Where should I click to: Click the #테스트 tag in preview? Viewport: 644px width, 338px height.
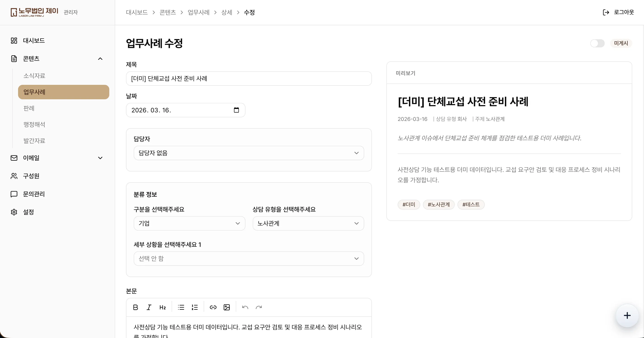[471, 205]
